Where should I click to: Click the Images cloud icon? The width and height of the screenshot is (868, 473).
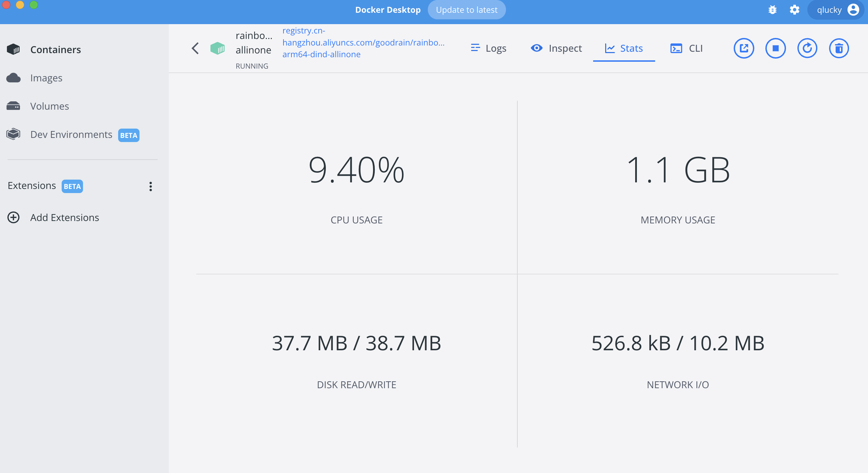click(x=13, y=78)
